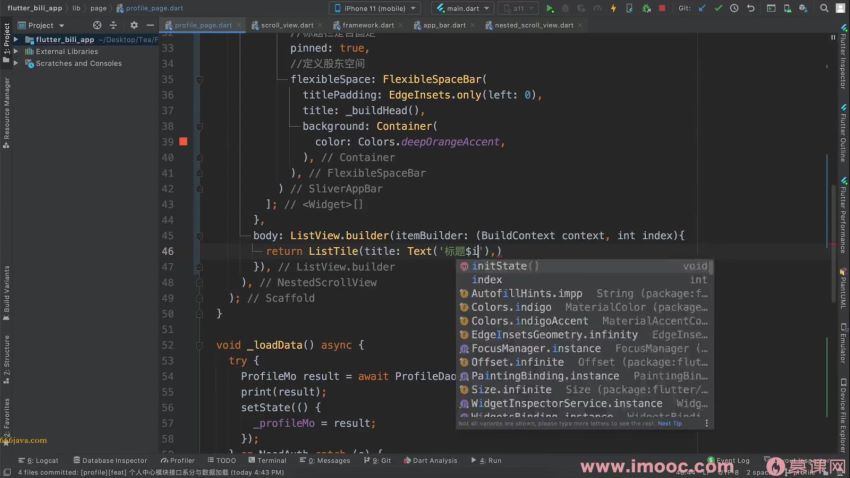The height and width of the screenshot is (478, 850).
Task: Toggle fold marker on _loadData method line
Action: point(200,345)
